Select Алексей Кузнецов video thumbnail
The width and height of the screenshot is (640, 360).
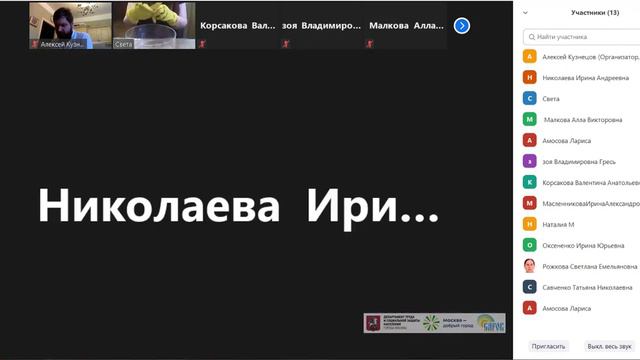tap(70, 26)
